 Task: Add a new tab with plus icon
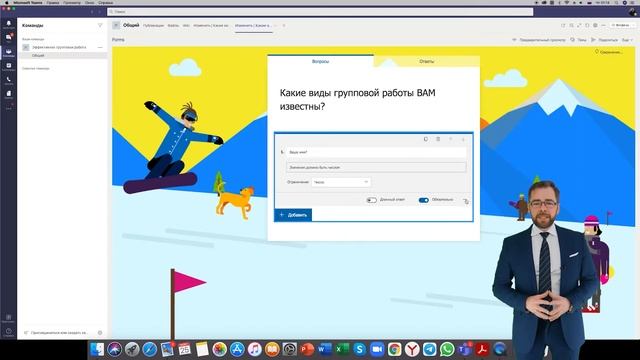coord(284,26)
